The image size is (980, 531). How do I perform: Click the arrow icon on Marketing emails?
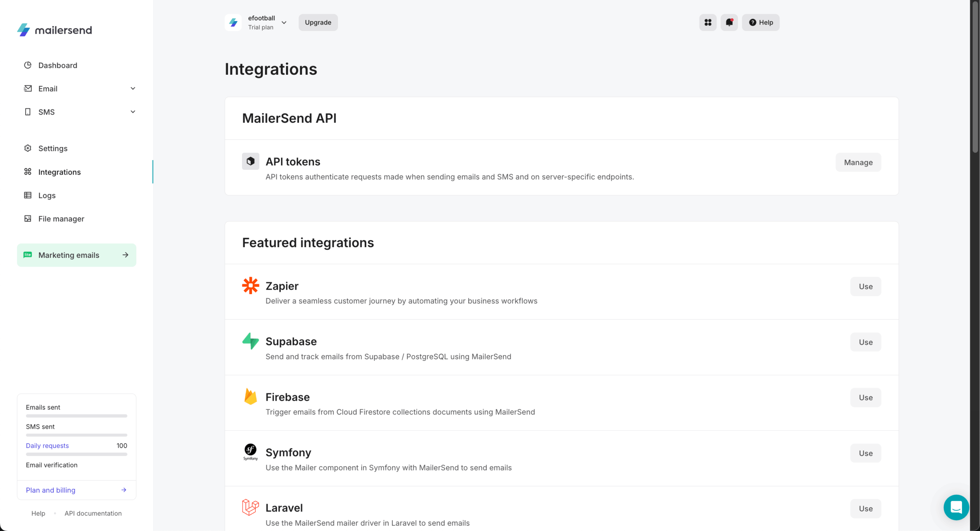click(125, 255)
